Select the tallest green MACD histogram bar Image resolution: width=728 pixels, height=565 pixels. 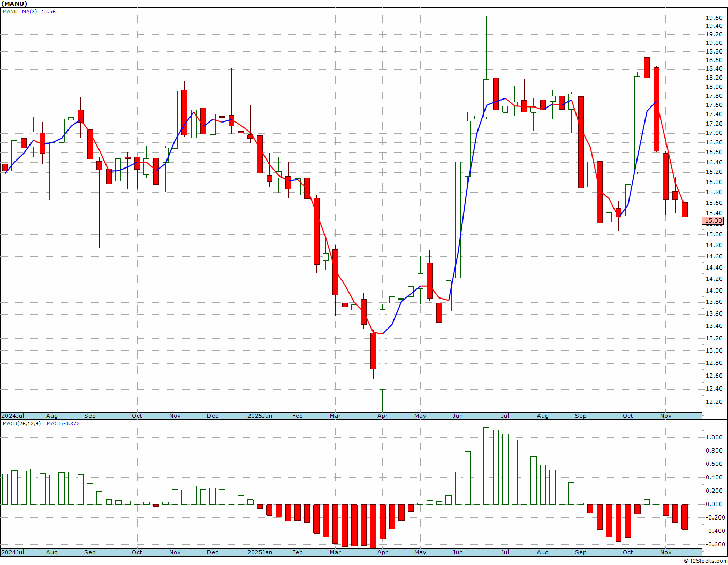click(486, 465)
